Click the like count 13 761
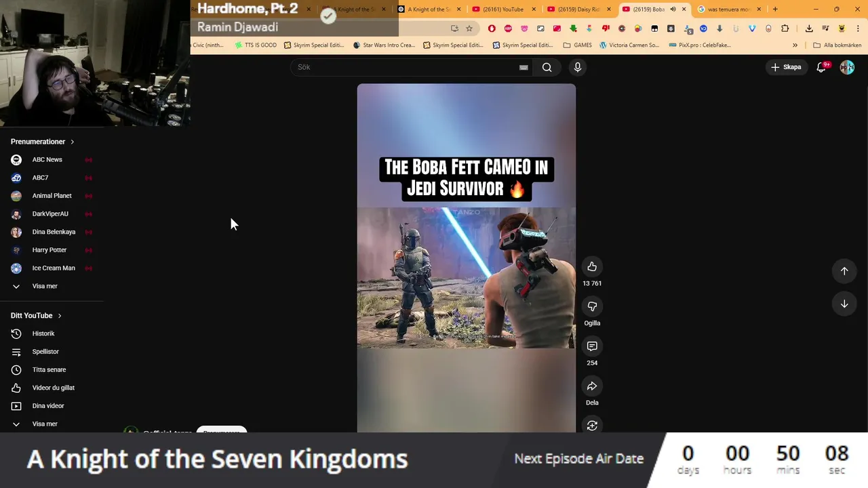This screenshot has height=488, width=868. click(592, 283)
